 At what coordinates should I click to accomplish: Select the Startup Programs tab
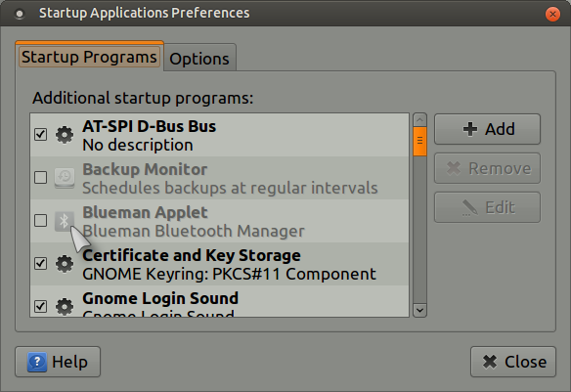[x=89, y=57]
